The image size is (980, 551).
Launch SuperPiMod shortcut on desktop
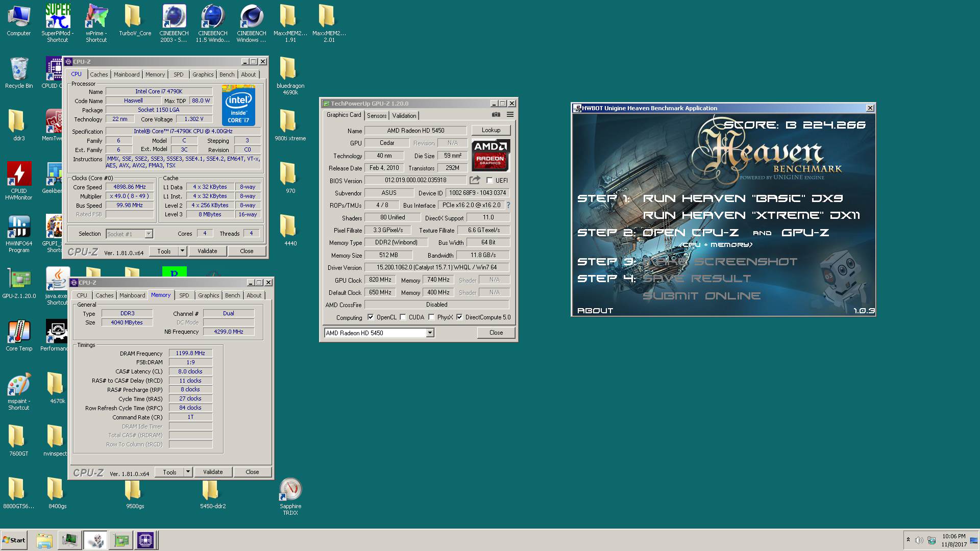point(58,22)
